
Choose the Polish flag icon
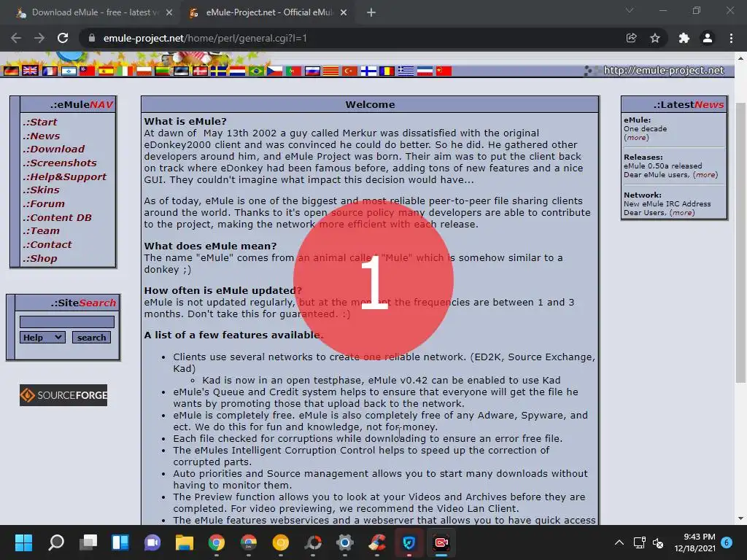point(144,71)
